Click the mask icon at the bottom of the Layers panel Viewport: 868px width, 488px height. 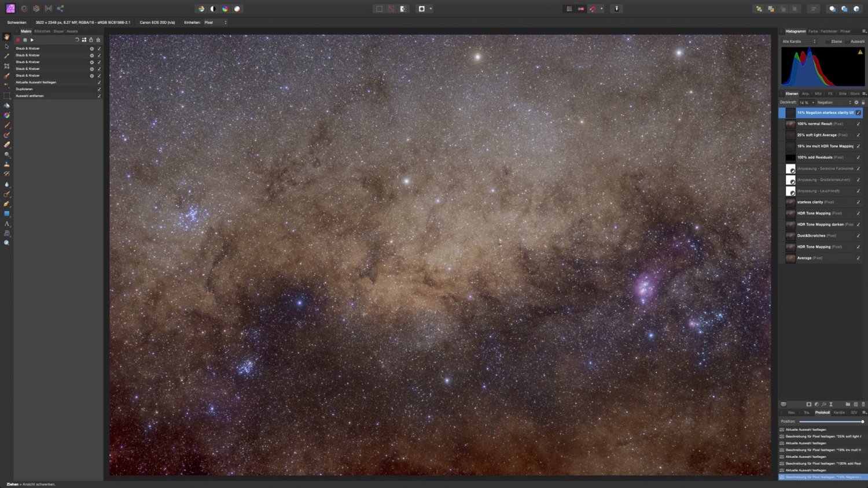tap(809, 404)
